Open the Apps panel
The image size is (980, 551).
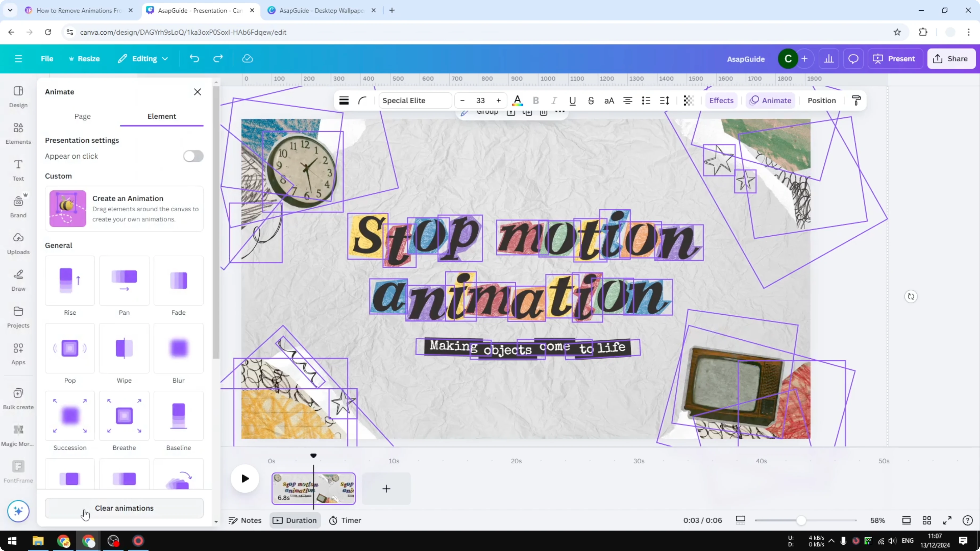click(18, 353)
